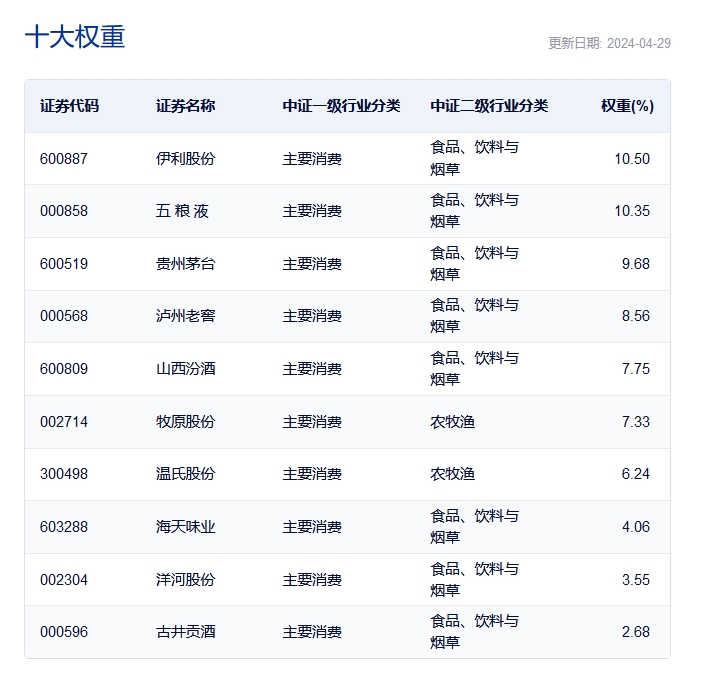This screenshot has height=681, width=712.
Task: Select security name 古井贡酒
Action: point(185,632)
